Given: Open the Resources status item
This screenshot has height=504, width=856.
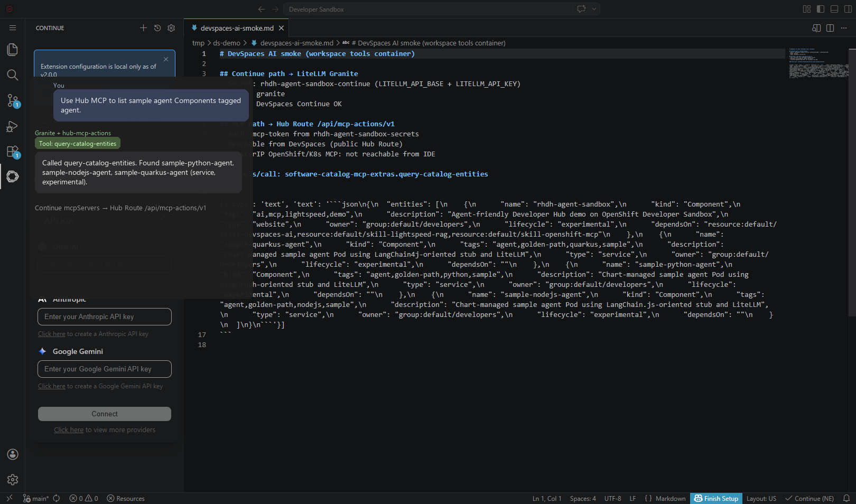Looking at the screenshot, I should 126,498.
